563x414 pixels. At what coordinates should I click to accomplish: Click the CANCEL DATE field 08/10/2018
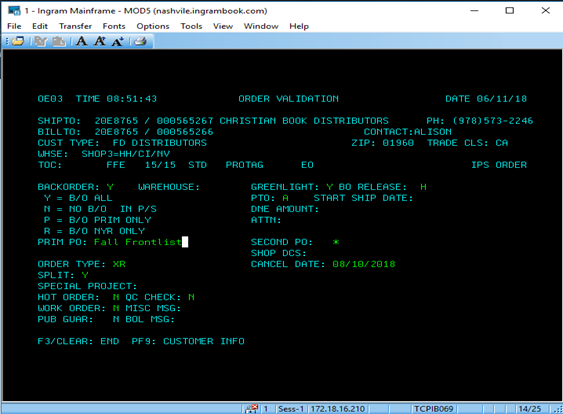click(x=364, y=264)
